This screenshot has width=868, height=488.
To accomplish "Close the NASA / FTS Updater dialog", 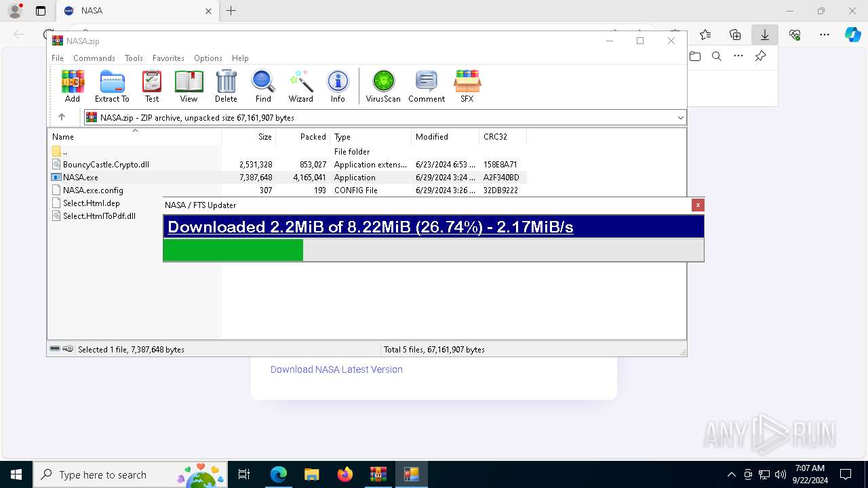I will click(698, 205).
